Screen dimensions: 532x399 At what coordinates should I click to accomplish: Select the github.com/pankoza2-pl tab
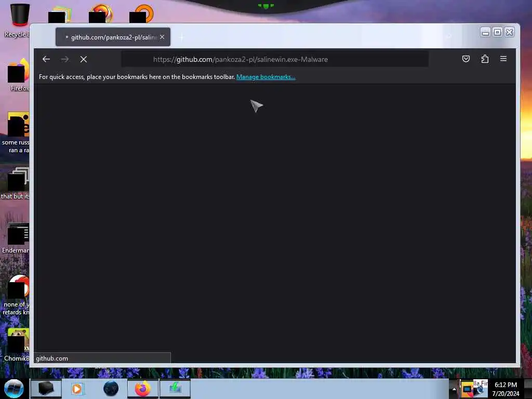click(x=113, y=37)
